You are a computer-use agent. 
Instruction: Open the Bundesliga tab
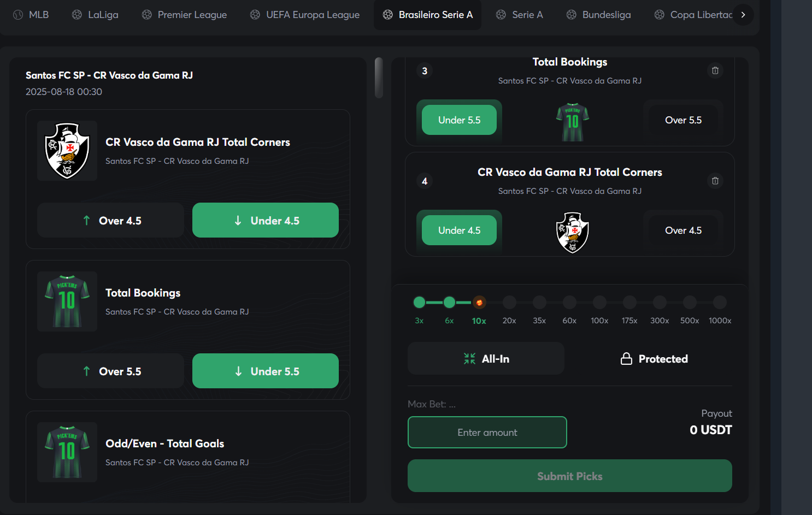598,15
